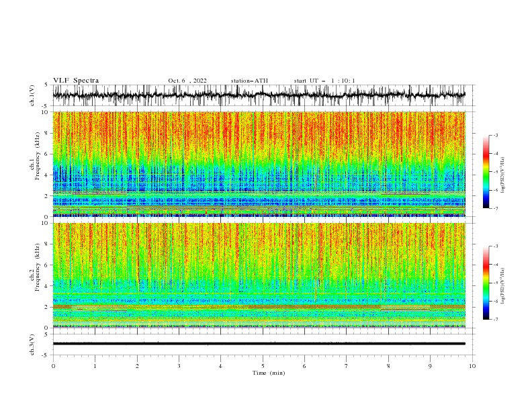The width and height of the screenshot is (532, 411).
Task: Click the "station=ATH" label
Action: click(249, 81)
